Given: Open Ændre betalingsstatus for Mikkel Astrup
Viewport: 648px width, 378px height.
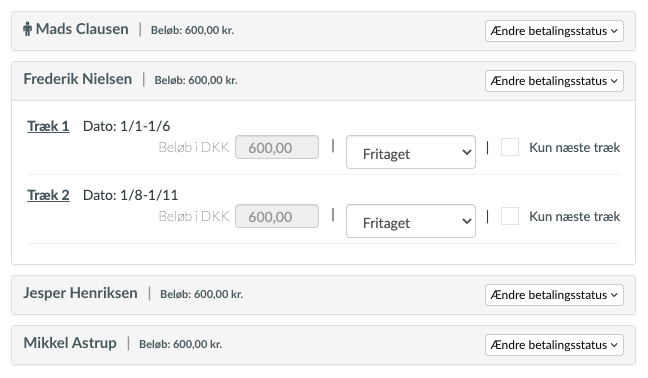Looking at the screenshot, I should (x=554, y=345).
